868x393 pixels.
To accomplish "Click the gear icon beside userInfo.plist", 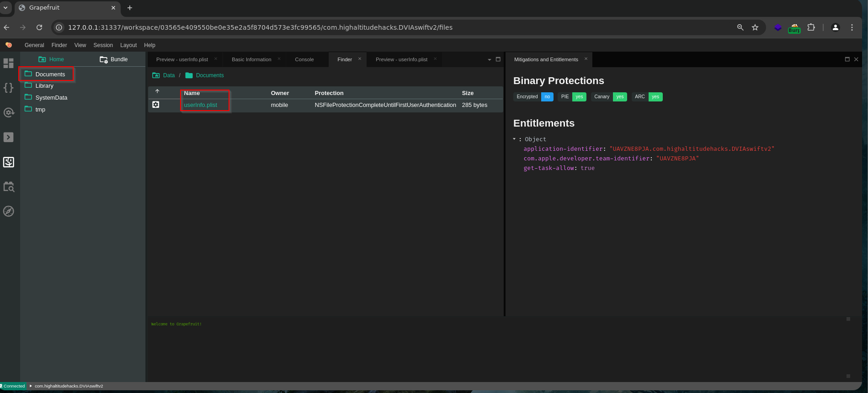I will click(x=156, y=105).
